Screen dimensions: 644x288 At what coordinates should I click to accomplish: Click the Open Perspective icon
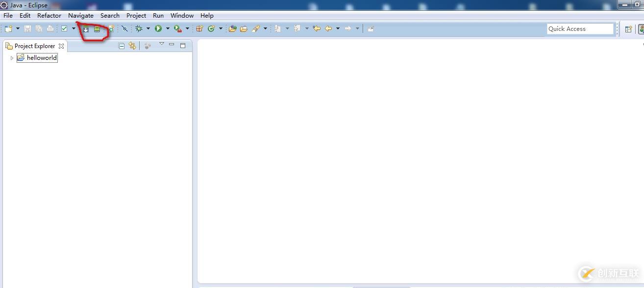point(628,29)
